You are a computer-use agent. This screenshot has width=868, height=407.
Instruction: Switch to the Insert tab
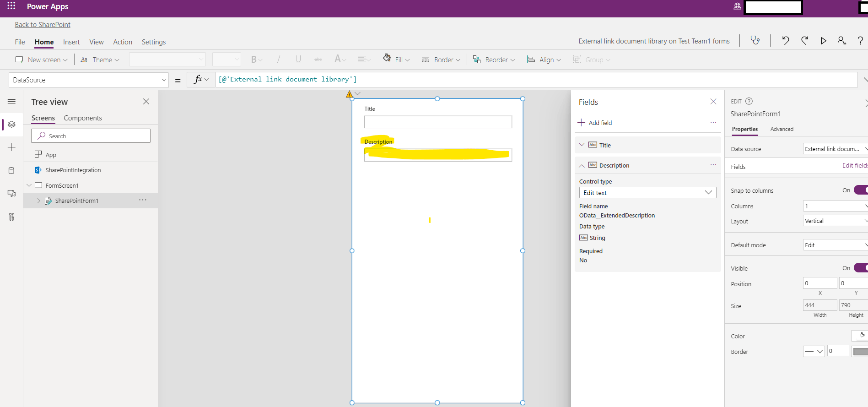coord(71,42)
